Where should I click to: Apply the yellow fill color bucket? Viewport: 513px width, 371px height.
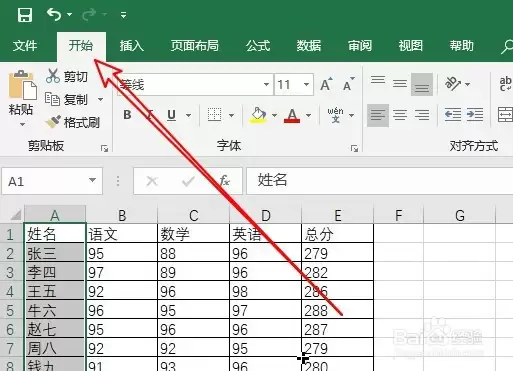[258, 115]
